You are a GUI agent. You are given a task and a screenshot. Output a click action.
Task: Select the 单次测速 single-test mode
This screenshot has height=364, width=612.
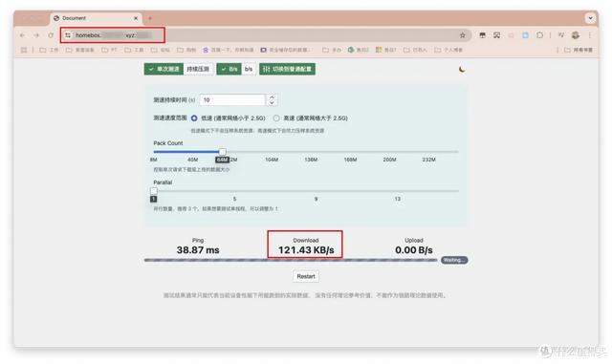click(x=164, y=69)
